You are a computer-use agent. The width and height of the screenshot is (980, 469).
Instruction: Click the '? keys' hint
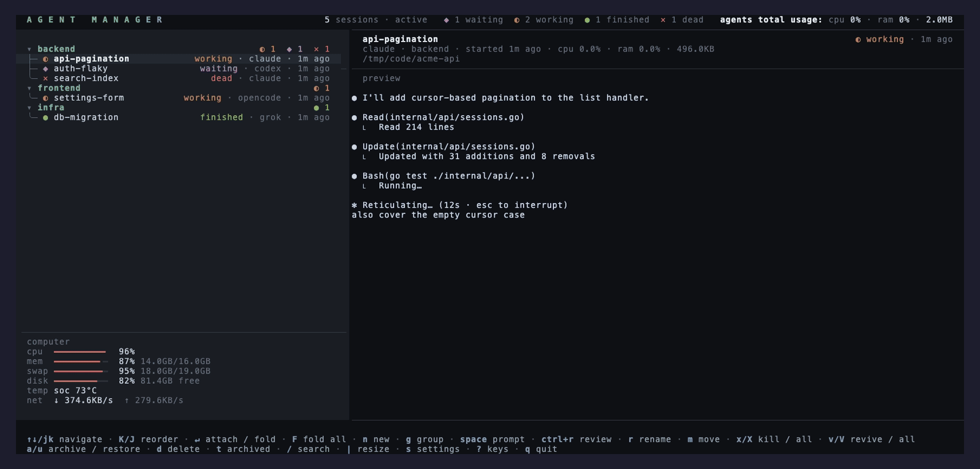(x=492, y=449)
